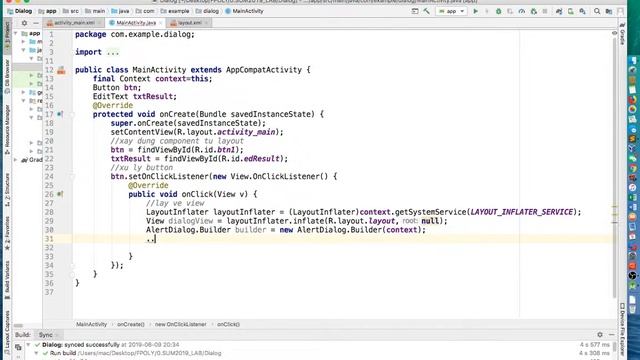Open the SDK Manager icon
This screenshot has height=360, width=640.
(582, 11)
